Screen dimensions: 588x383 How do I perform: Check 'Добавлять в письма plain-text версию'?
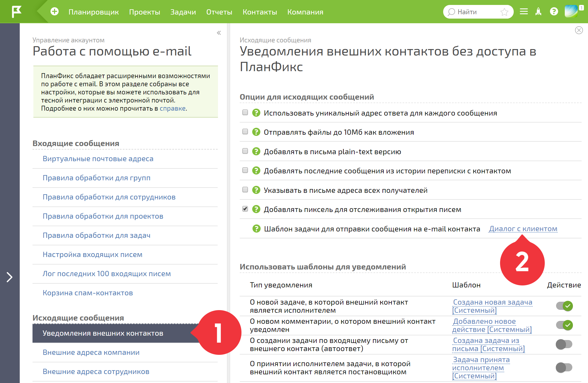(x=245, y=151)
